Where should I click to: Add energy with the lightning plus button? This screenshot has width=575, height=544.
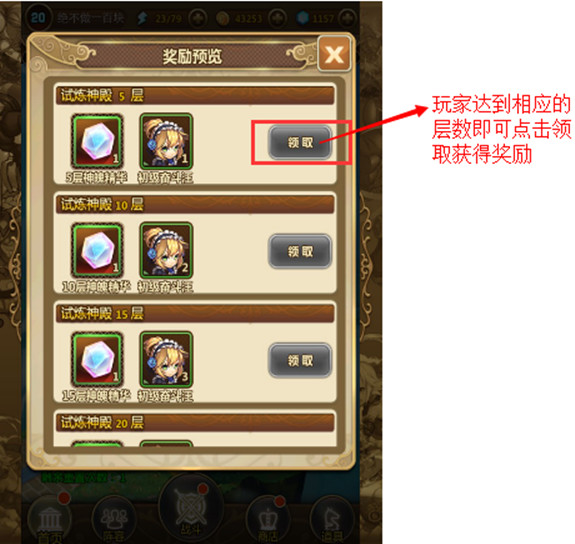coord(198,18)
